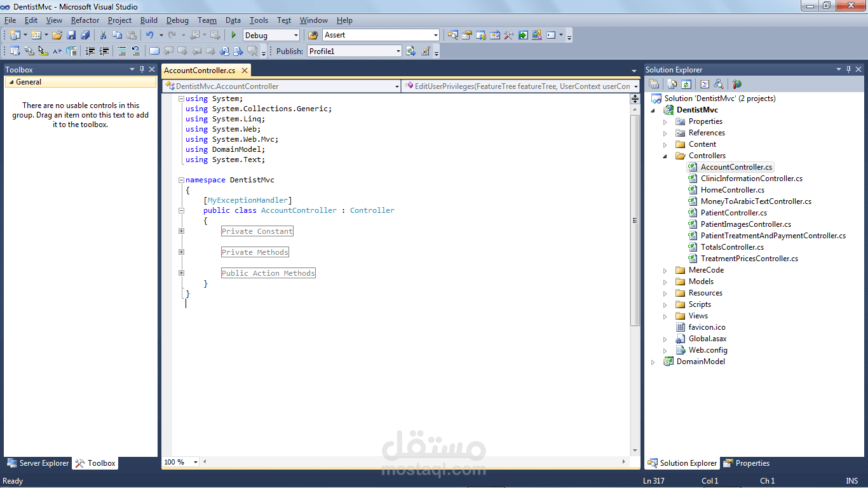This screenshot has height=488, width=868.
Task: Select the Global.asax file
Action: click(x=707, y=339)
